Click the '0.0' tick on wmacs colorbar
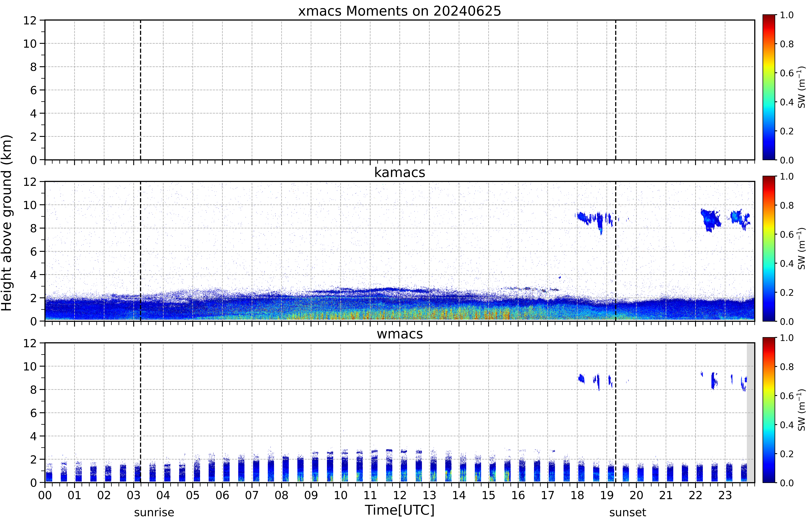 coord(787,483)
